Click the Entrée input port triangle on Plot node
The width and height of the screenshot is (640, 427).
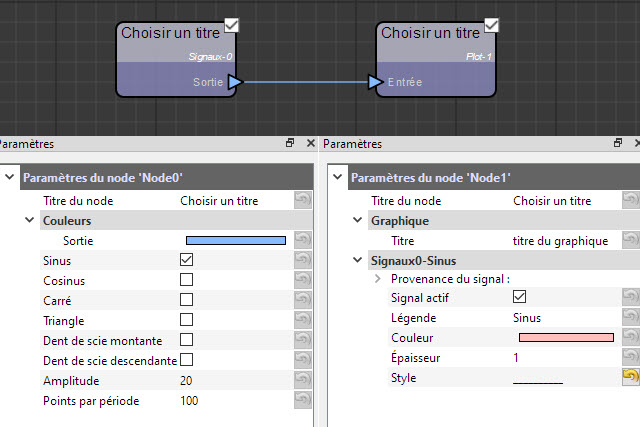pyautogui.click(x=376, y=82)
